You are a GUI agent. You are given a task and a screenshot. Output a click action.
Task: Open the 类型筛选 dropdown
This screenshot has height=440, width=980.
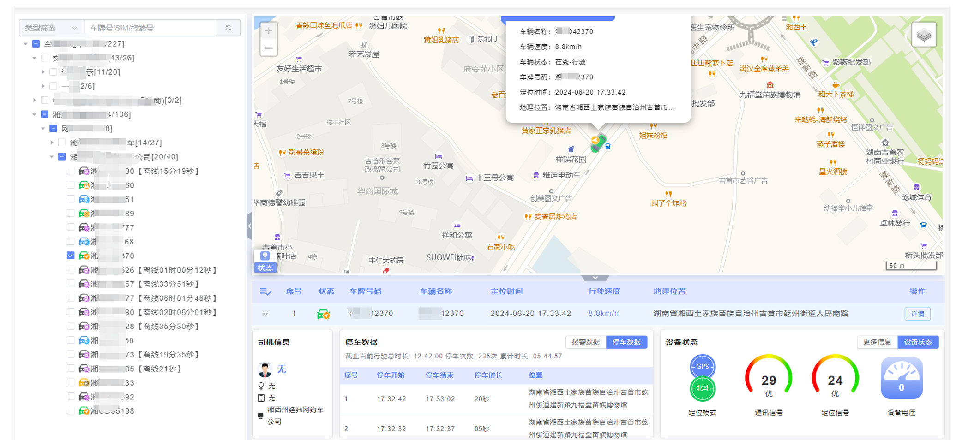[51, 28]
